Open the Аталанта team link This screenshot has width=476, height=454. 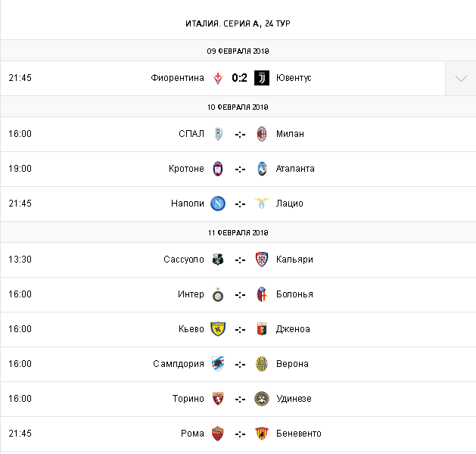click(295, 169)
